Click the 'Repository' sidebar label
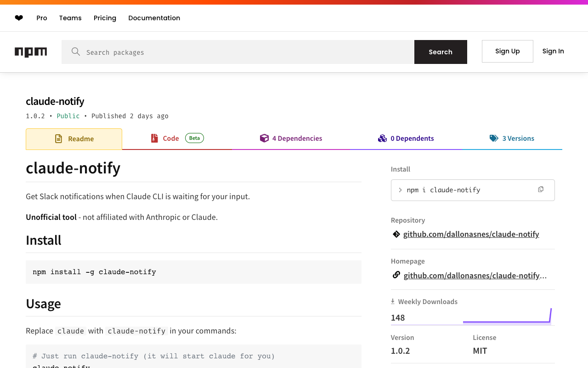The width and height of the screenshot is (588, 368). [x=408, y=220]
